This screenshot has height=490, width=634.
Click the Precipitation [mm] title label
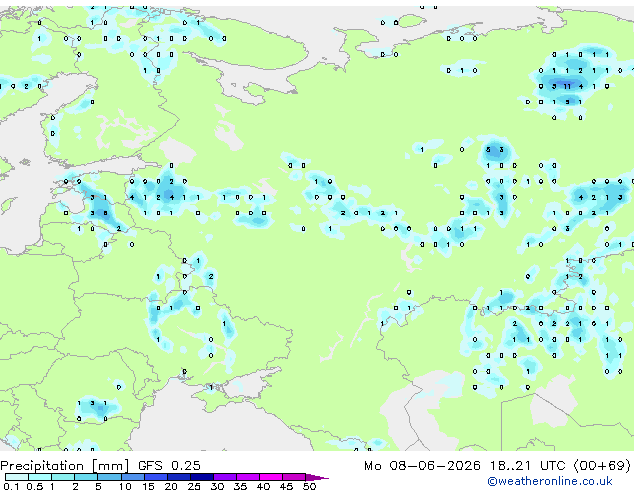point(65,466)
